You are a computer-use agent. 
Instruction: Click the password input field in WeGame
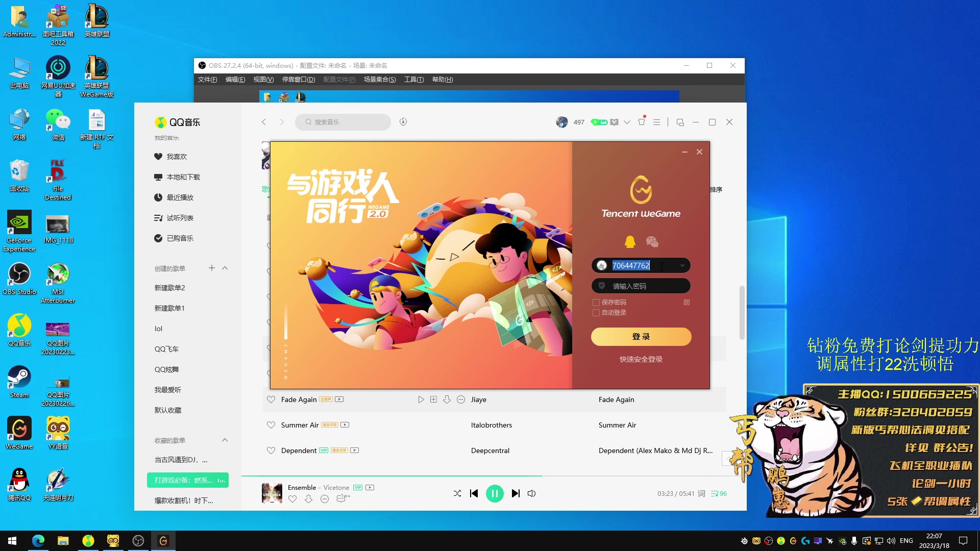(641, 286)
